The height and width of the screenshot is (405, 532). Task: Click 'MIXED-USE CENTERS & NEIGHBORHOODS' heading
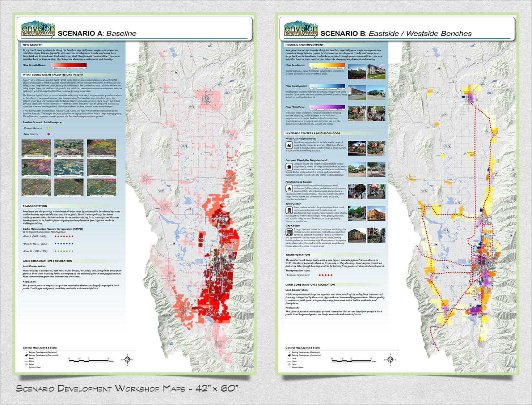(313, 133)
